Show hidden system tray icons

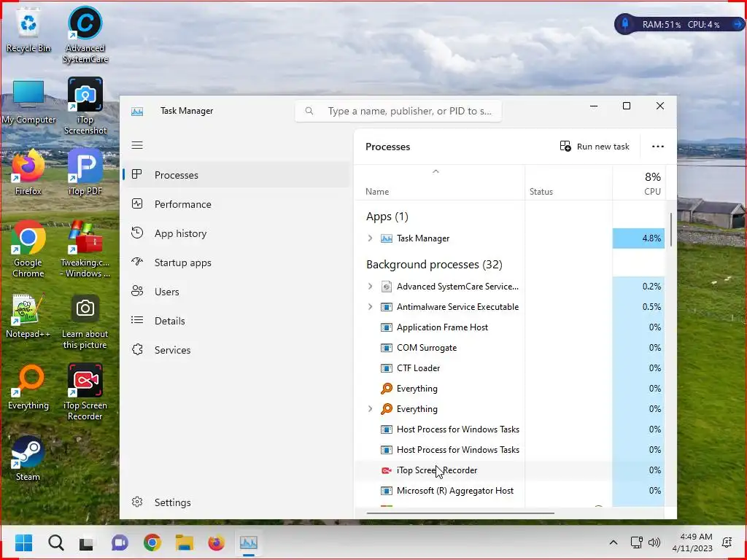click(x=614, y=542)
